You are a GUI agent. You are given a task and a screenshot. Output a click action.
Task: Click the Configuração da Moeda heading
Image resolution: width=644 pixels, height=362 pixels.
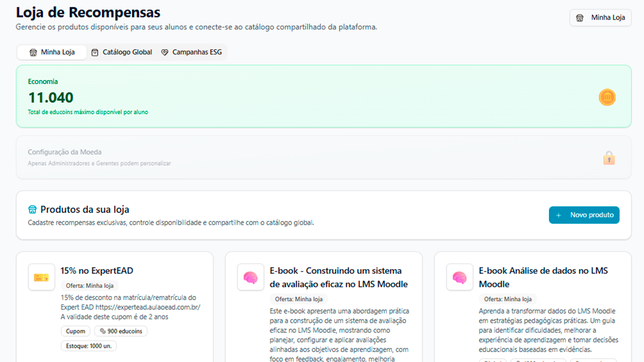click(64, 152)
